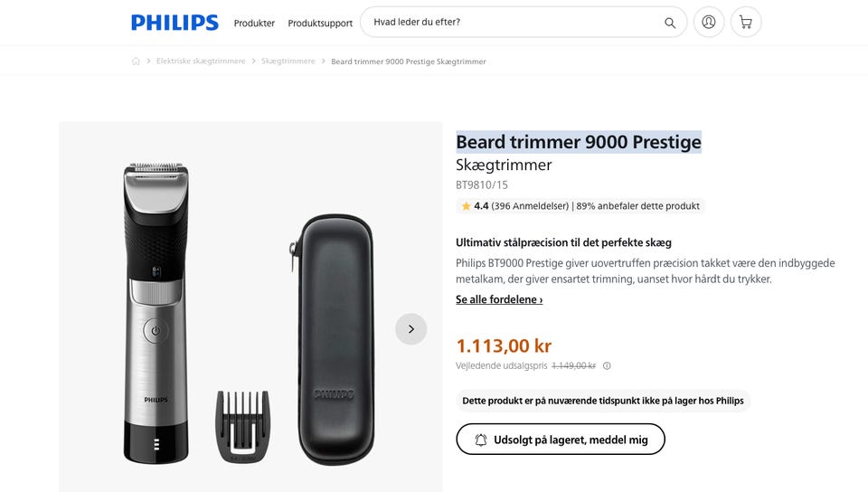
Task: Click the search magnifier icon
Action: click(670, 23)
